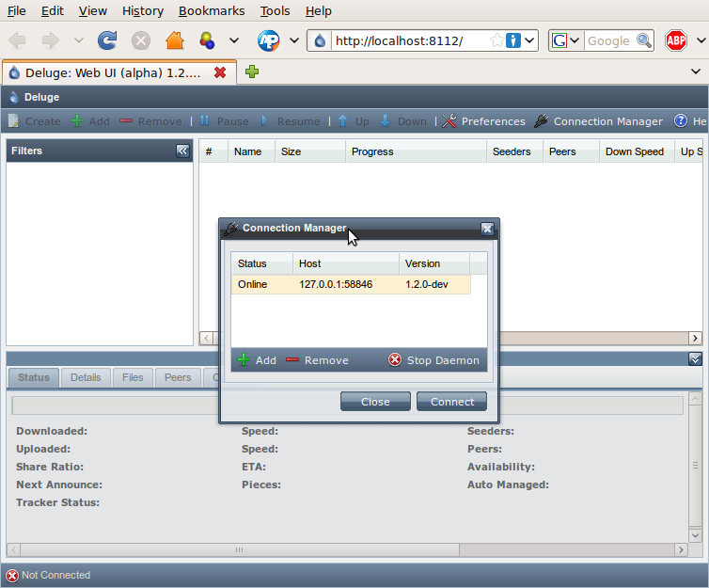The image size is (709, 588).
Task: Open Adblock Plus dropdown arrow
Action: (701, 40)
